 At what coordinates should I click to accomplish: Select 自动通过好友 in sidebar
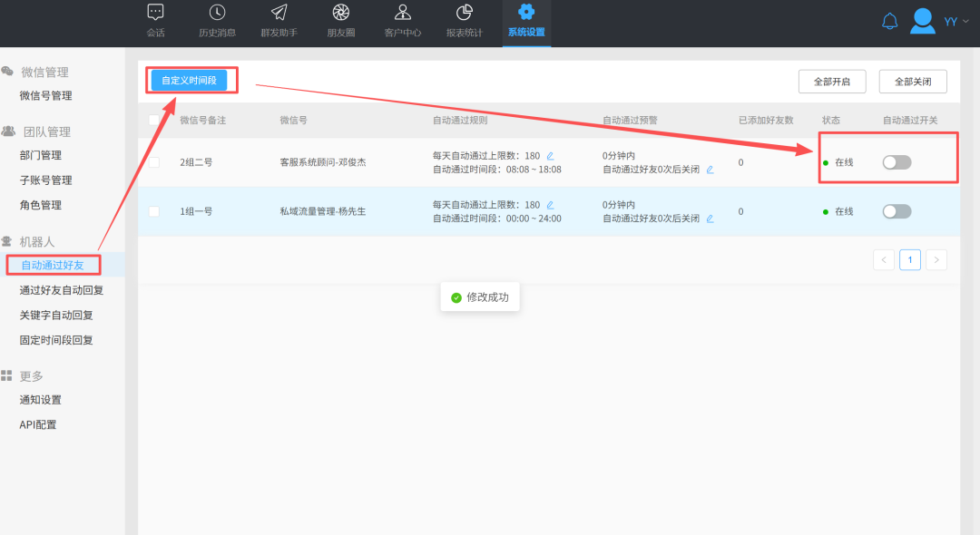click(53, 266)
